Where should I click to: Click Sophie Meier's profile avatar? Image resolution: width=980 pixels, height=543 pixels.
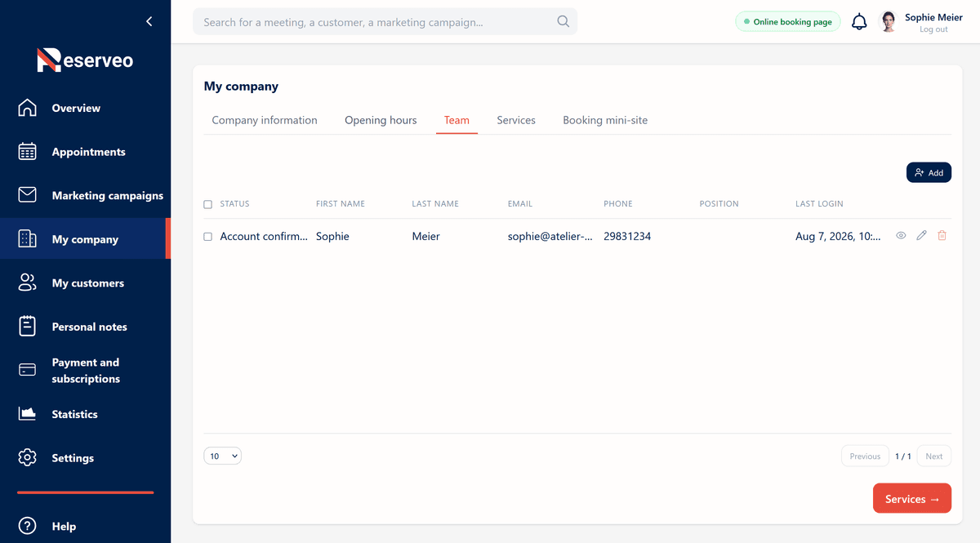click(x=888, y=22)
